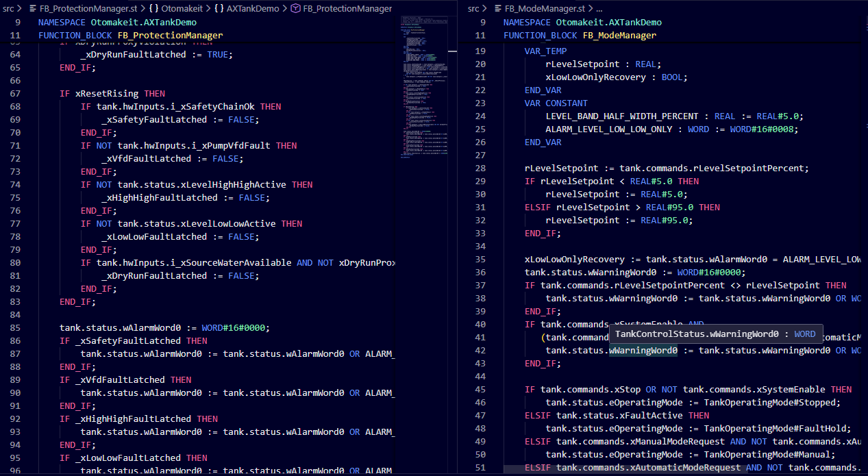The height and width of the screenshot is (476, 868).
Task: Open the Otomakeit namespace breadcrumb
Action: [183, 9]
